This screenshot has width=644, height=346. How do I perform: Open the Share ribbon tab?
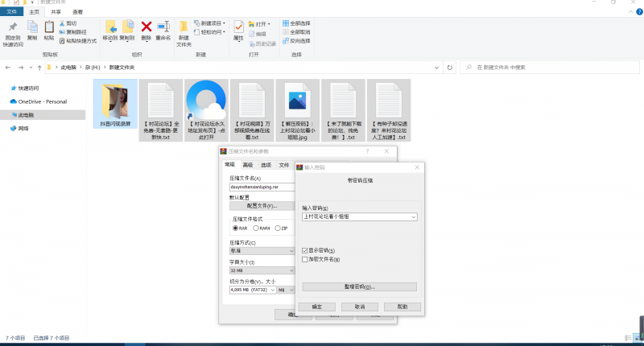(56, 12)
